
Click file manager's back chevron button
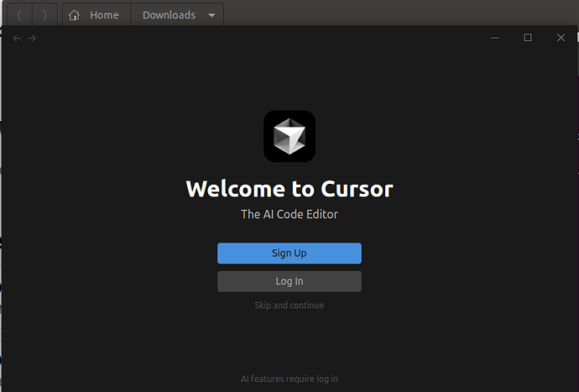[x=19, y=15]
